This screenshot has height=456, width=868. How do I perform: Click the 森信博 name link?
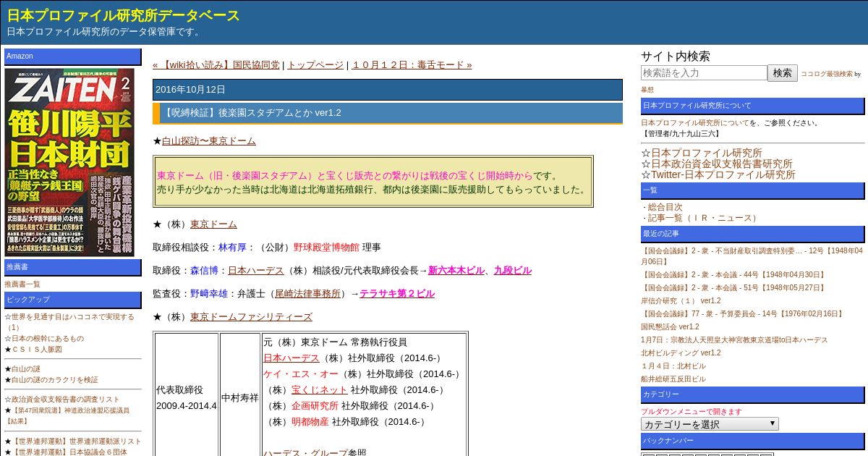[x=204, y=270]
